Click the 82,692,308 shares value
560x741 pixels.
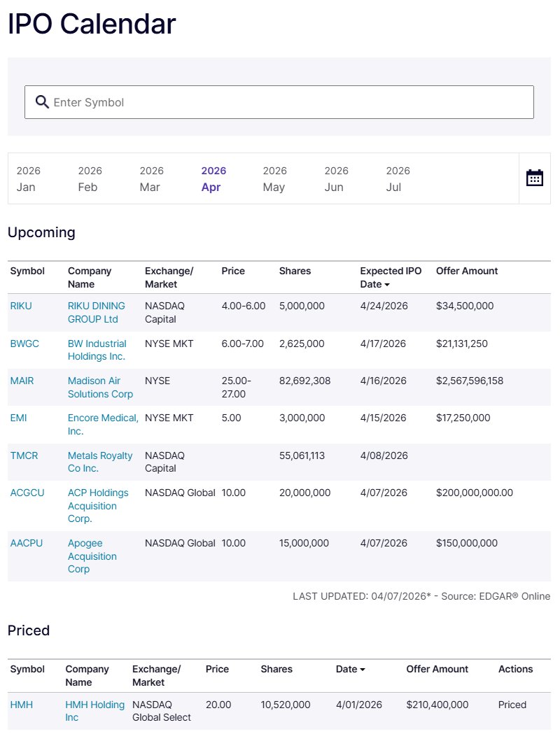[304, 381]
